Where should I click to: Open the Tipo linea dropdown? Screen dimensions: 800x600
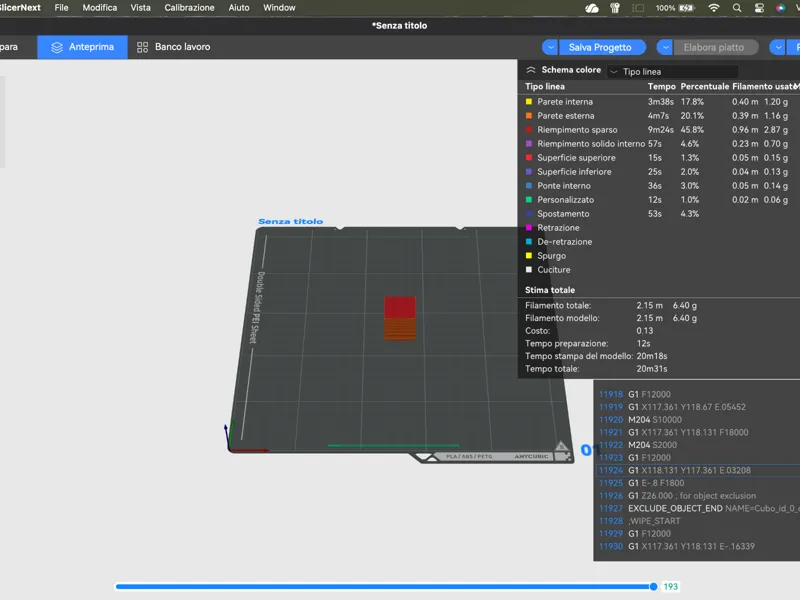tap(672, 71)
